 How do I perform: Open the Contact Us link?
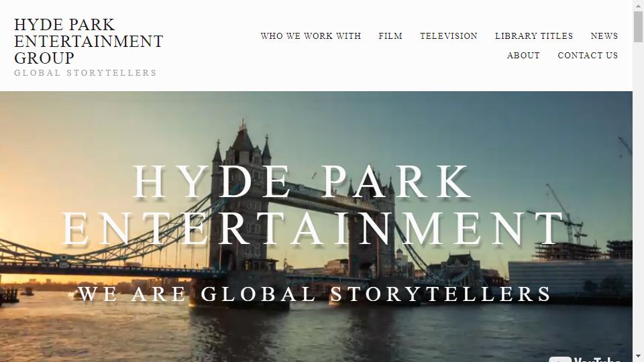tap(588, 56)
